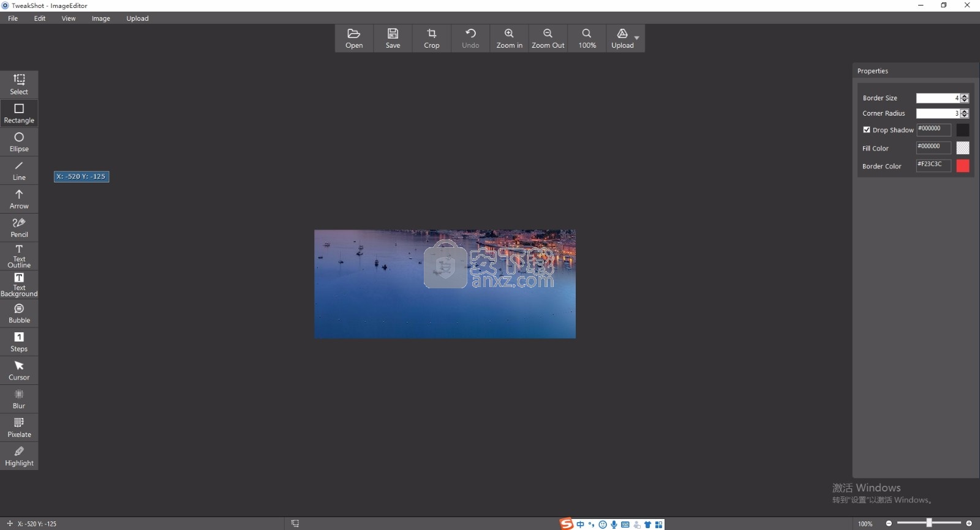Select the Pencil freehand tool
This screenshot has height=530, width=980.
pos(19,228)
